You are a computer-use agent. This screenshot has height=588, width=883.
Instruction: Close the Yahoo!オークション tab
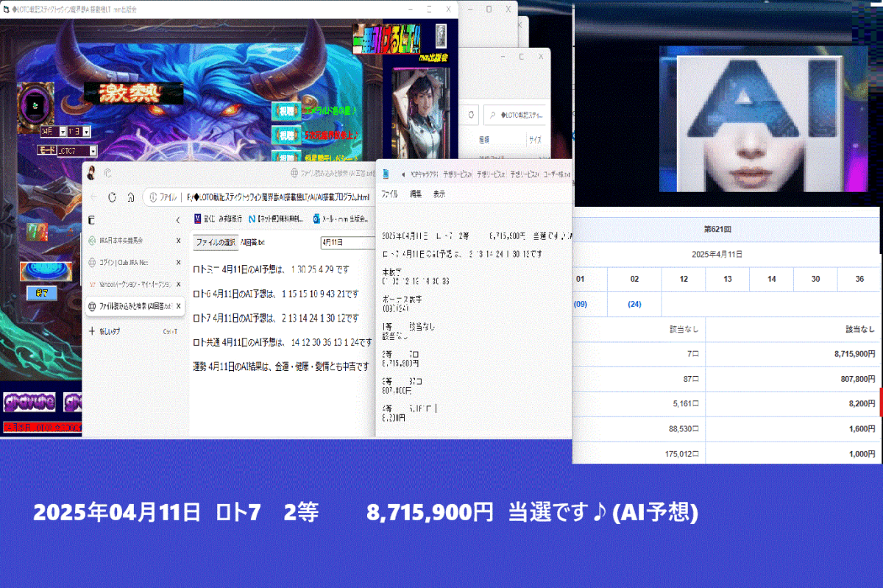[x=178, y=284]
